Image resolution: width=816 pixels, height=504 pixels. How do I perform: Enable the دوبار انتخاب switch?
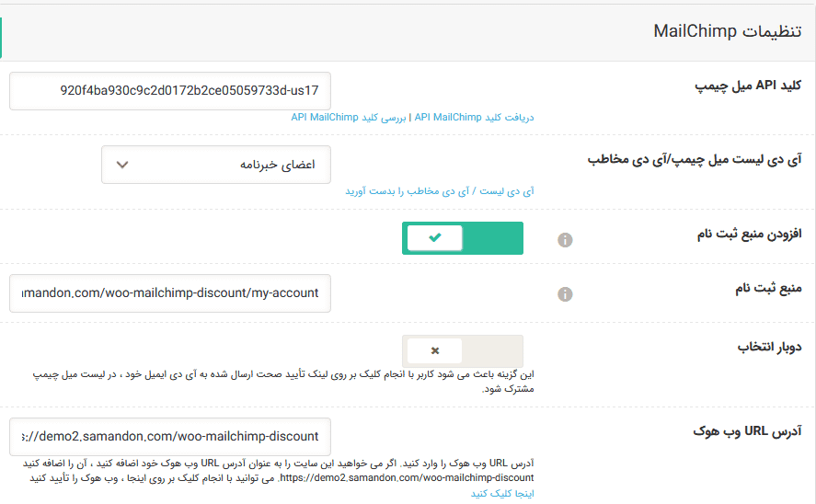tap(462, 350)
